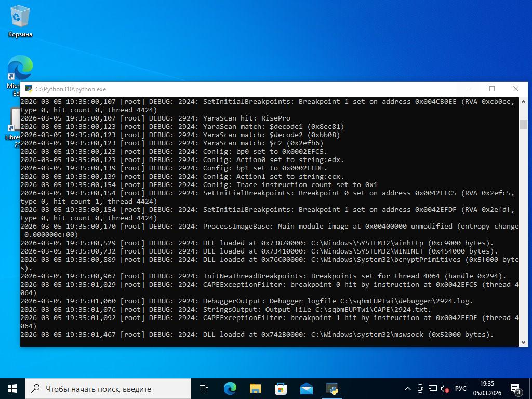
Task: Open the Recycle Bin (Корзина) desktop icon
Action: 20,22
